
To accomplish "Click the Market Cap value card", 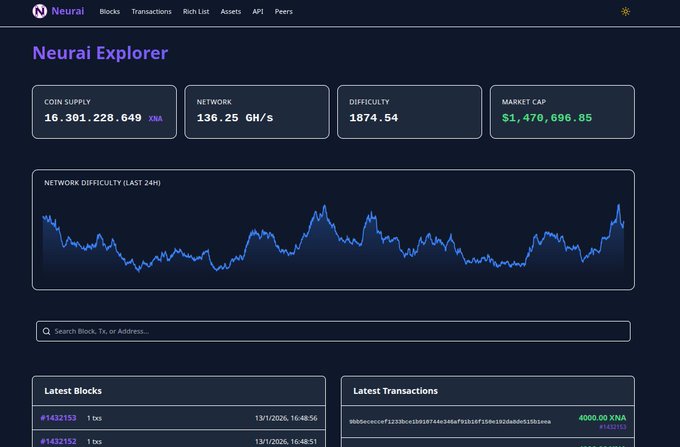I will (561, 111).
